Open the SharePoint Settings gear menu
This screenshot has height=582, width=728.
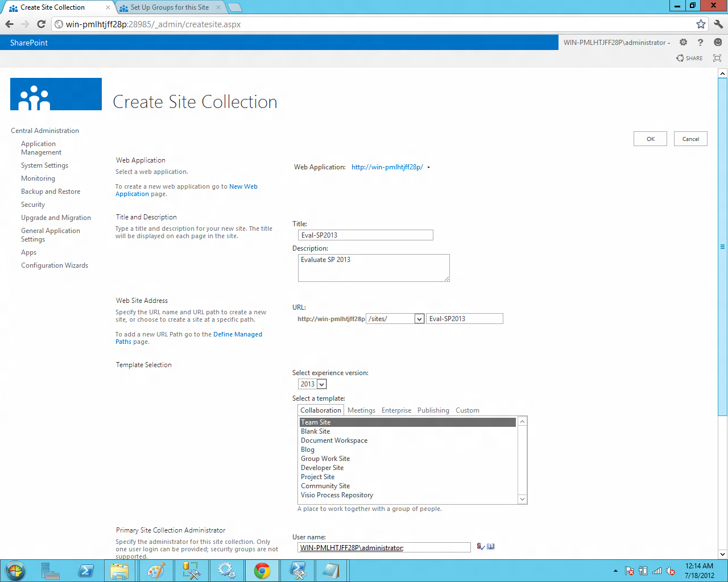click(682, 43)
